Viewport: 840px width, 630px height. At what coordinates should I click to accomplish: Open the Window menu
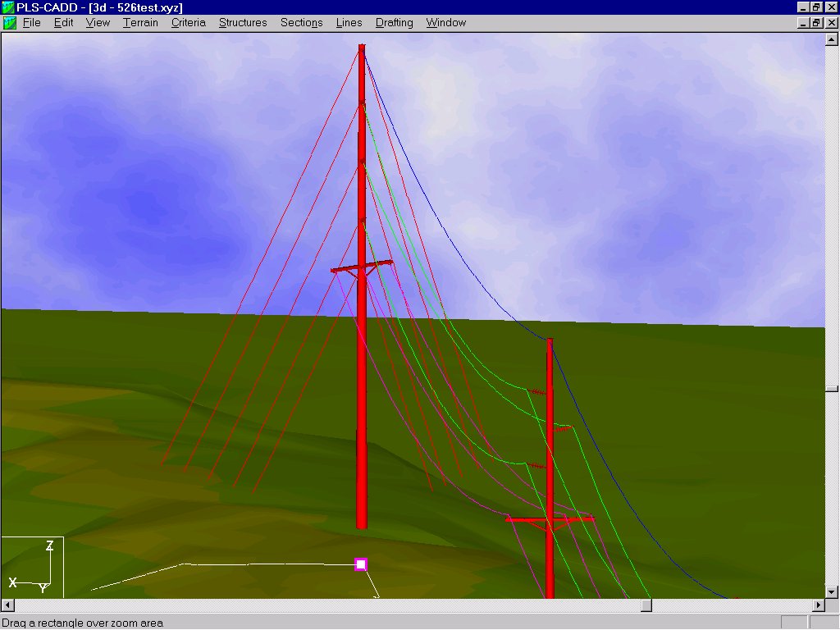(x=445, y=22)
